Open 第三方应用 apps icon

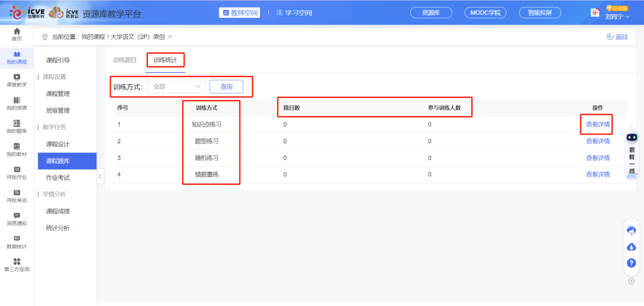(17, 265)
